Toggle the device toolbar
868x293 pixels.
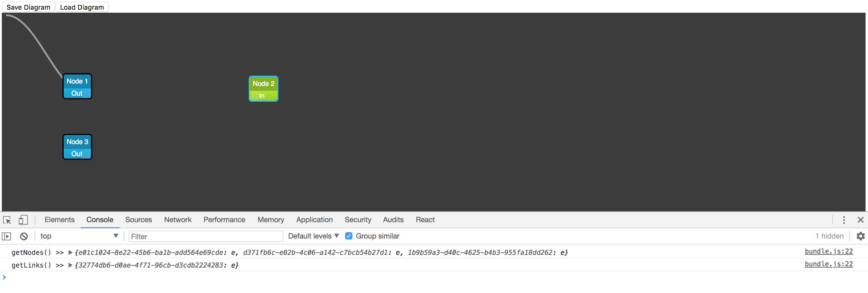[x=23, y=220]
